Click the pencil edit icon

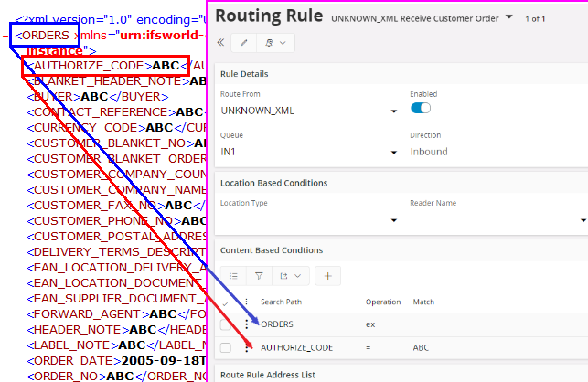click(x=244, y=43)
